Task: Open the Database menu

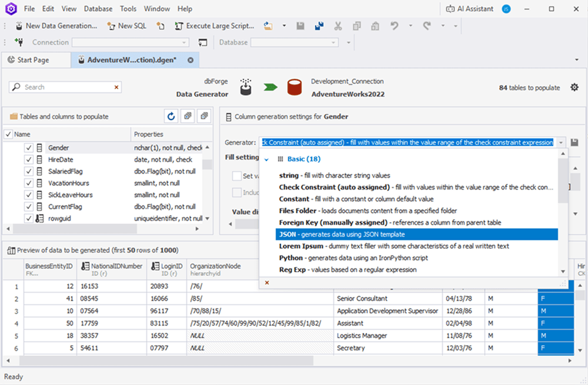Action: pos(98,9)
